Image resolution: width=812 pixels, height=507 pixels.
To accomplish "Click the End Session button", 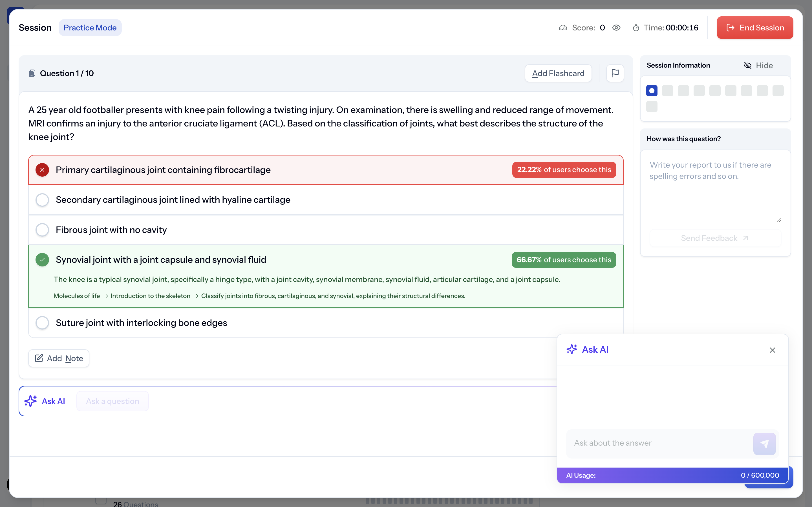I will (x=754, y=28).
